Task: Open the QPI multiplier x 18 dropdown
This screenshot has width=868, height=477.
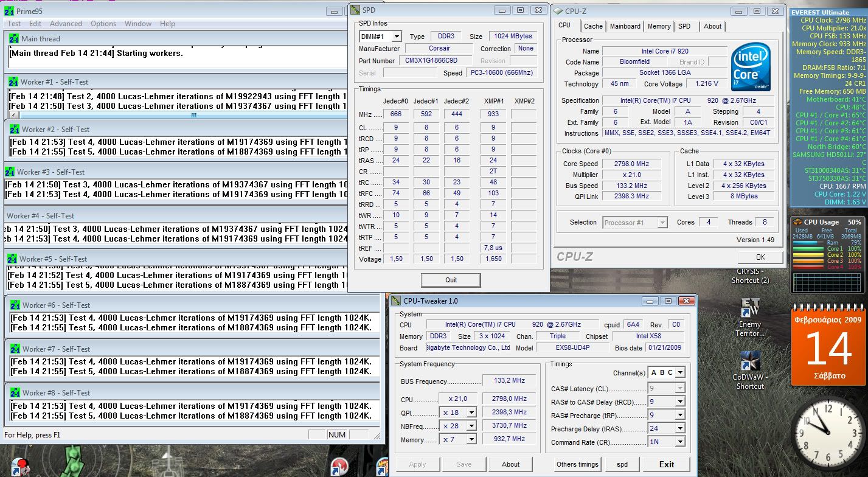Action: [x=471, y=413]
